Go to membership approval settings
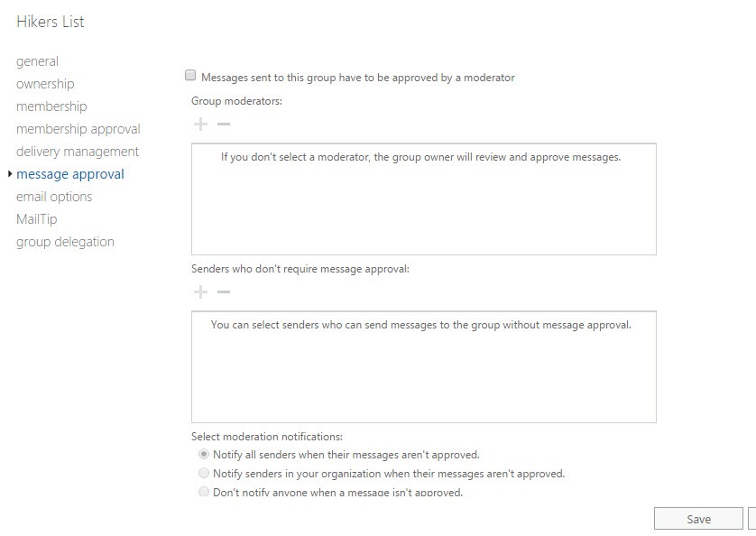756x536 pixels. tap(78, 128)
